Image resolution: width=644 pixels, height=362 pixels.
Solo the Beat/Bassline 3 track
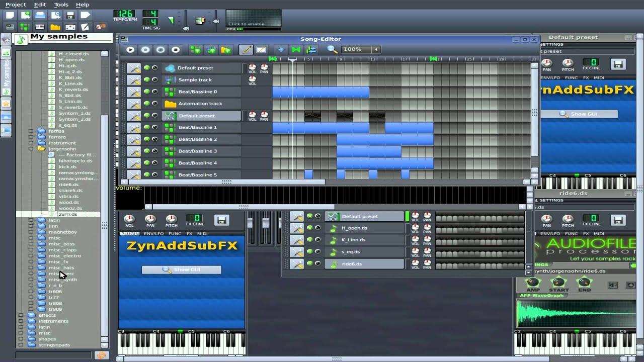tap(154, 151)
